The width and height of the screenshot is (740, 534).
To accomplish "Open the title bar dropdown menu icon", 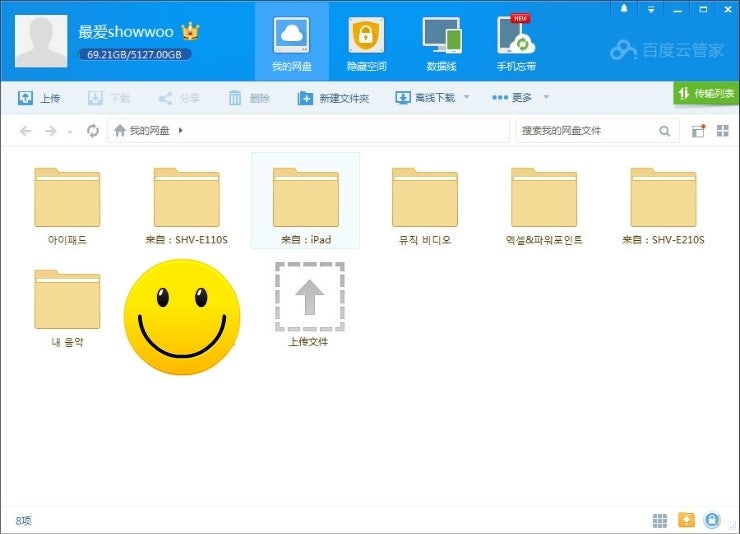I will (x=651, y=9).
